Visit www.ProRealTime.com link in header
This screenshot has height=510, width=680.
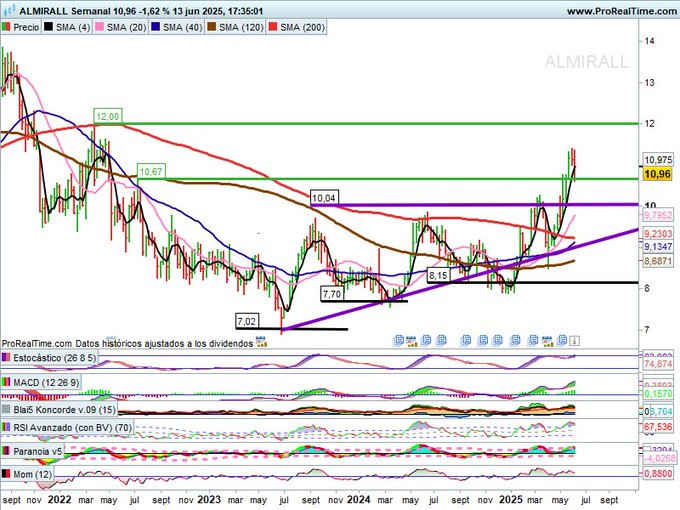[x=621, y=11]
